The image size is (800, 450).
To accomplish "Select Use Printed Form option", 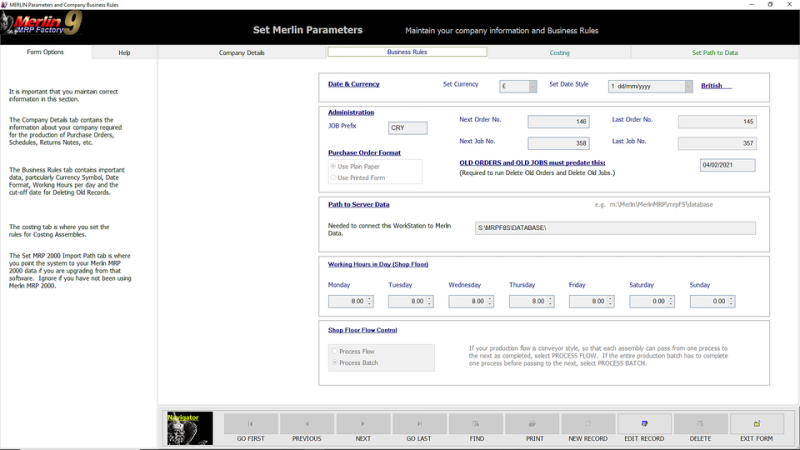I will pos(334,178).
